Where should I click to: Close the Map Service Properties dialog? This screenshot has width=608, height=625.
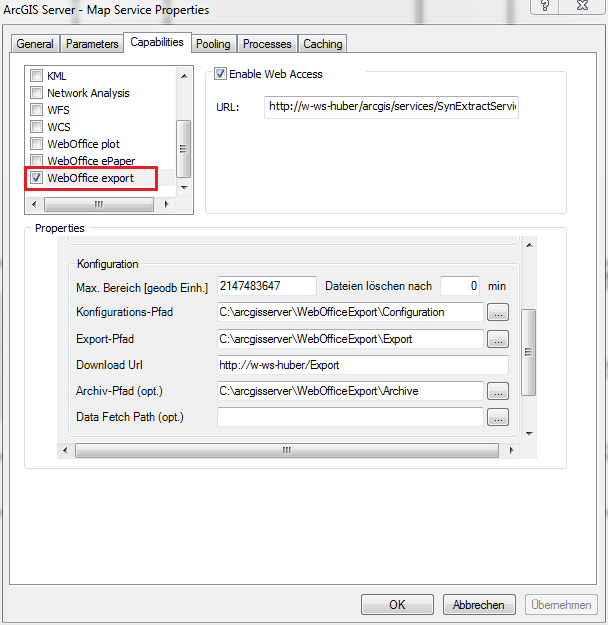[x=582, y=6]
